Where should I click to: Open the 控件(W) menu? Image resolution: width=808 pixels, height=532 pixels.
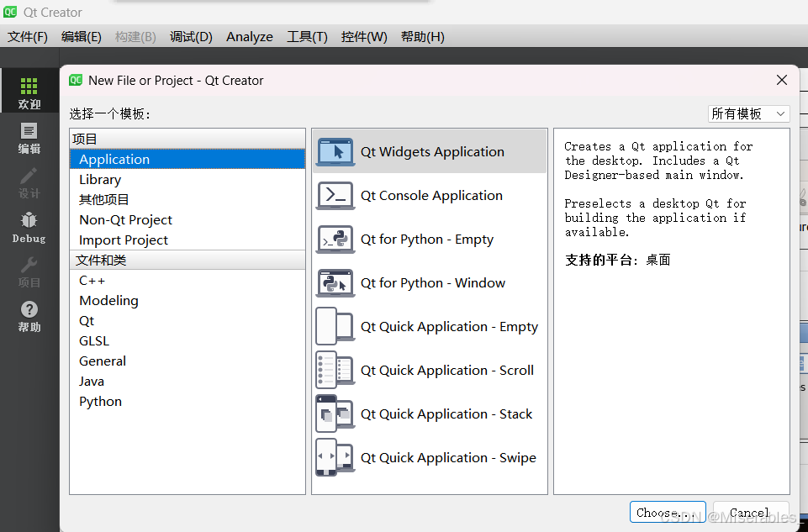pos(364,37)
